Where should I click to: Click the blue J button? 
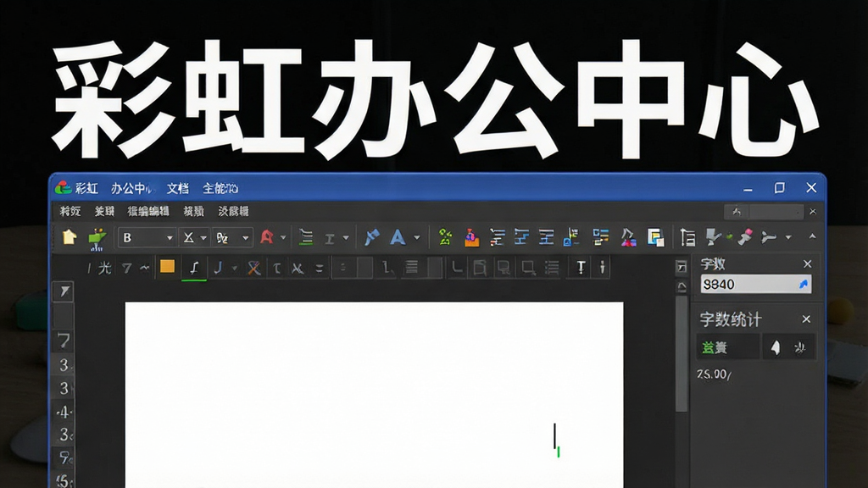[x=218, y=269]
